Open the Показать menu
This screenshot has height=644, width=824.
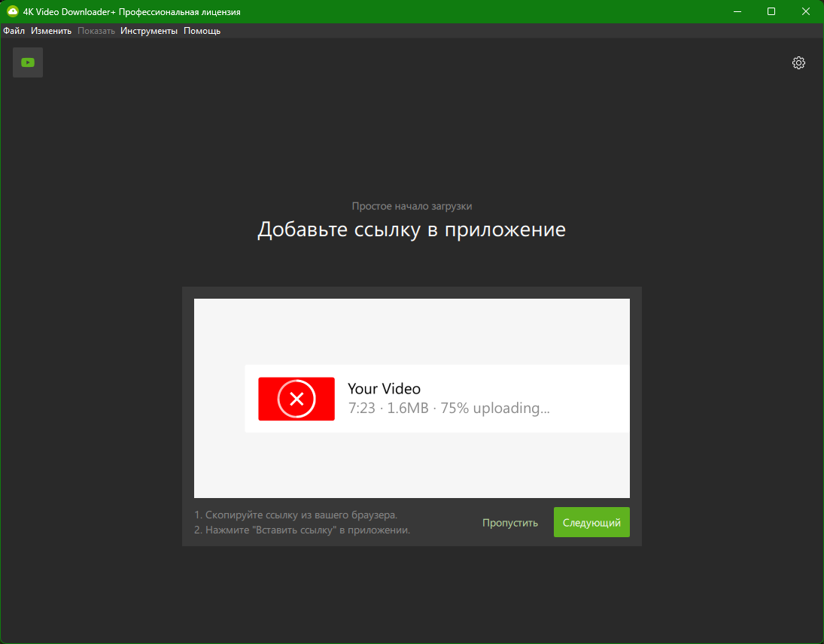[x=96, y=31]
